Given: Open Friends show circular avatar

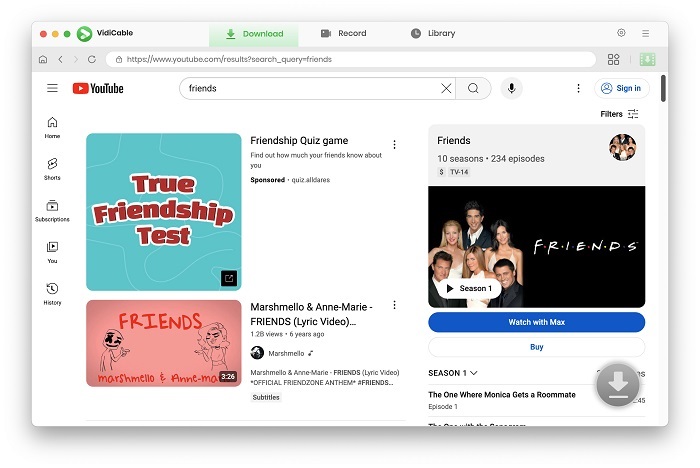Looking at the screenshot, I should point(622,147).
